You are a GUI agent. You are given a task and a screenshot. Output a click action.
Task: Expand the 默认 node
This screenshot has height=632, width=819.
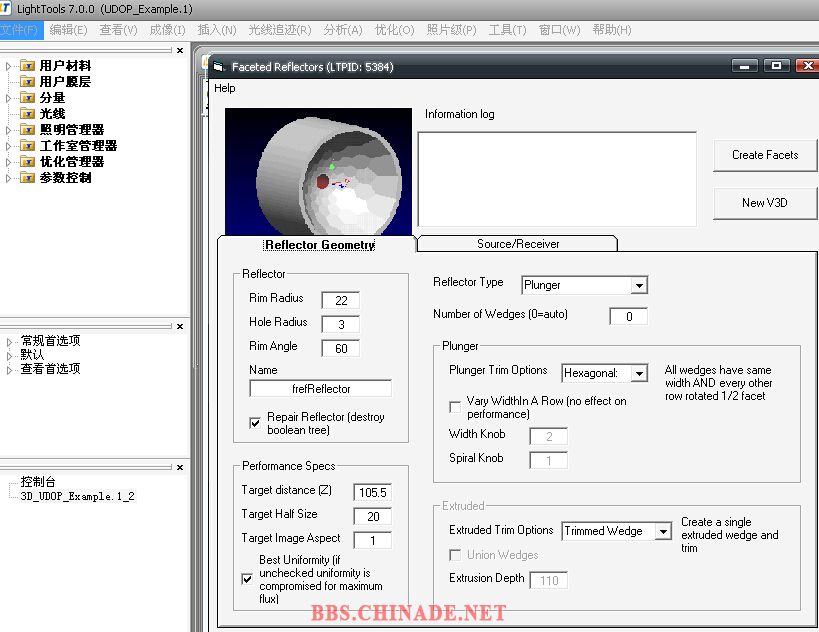pos(9,356)
